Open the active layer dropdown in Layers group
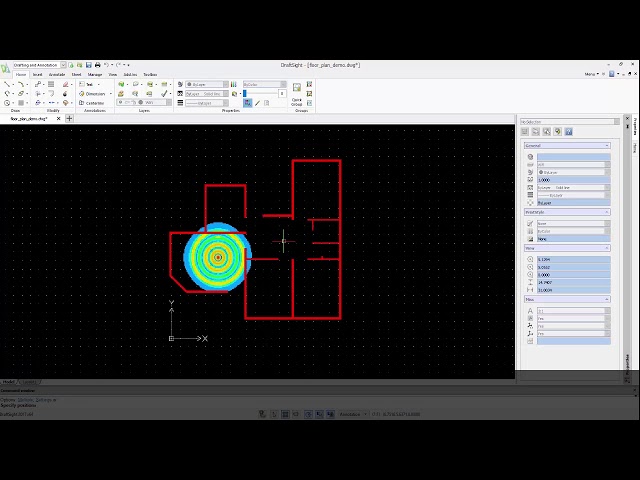This screenshot has height=480, width=640. click(144, 102)
